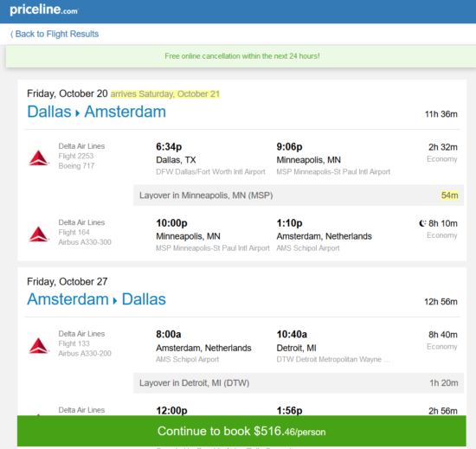Click Delta logo for Flight 164

(39, 234)
